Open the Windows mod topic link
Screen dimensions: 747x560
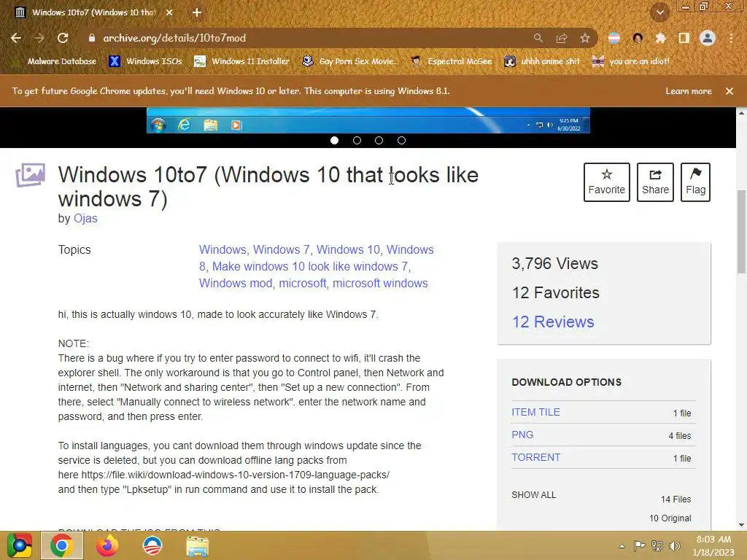coord(236,284)
